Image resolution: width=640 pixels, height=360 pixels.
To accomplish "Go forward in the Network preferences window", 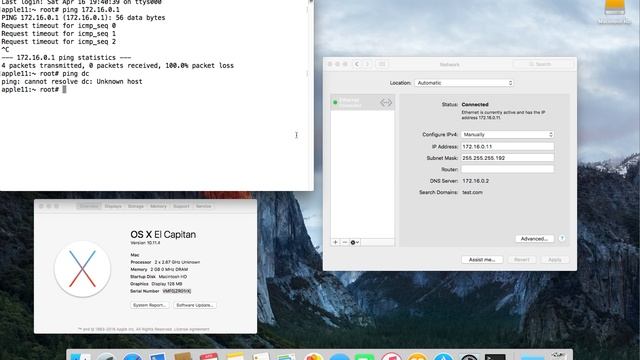I will pos(367,64).
